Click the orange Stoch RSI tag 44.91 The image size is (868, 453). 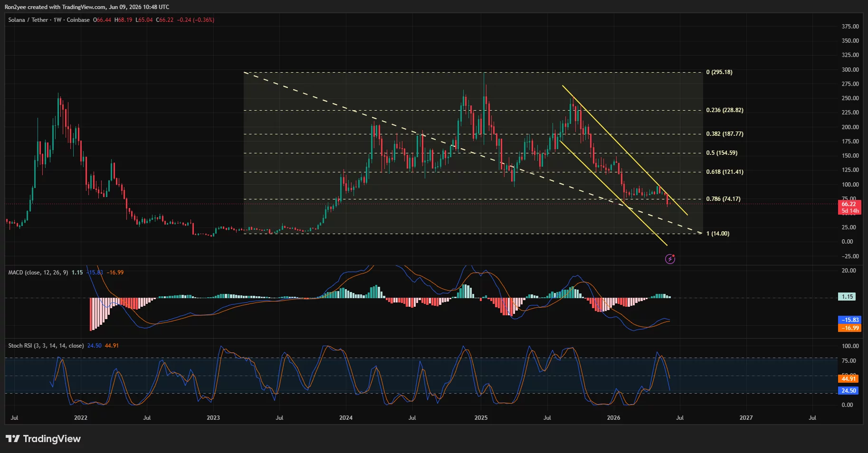(x=849, y=378)
